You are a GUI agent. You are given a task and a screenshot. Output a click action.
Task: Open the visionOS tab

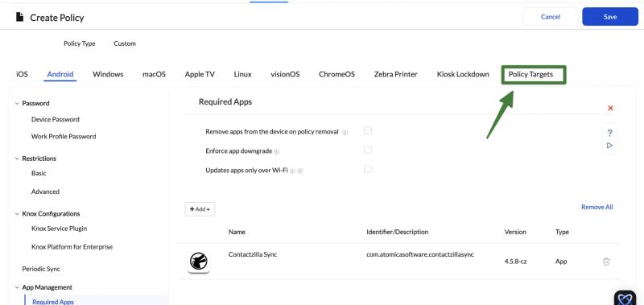click(x=285, y=74)
